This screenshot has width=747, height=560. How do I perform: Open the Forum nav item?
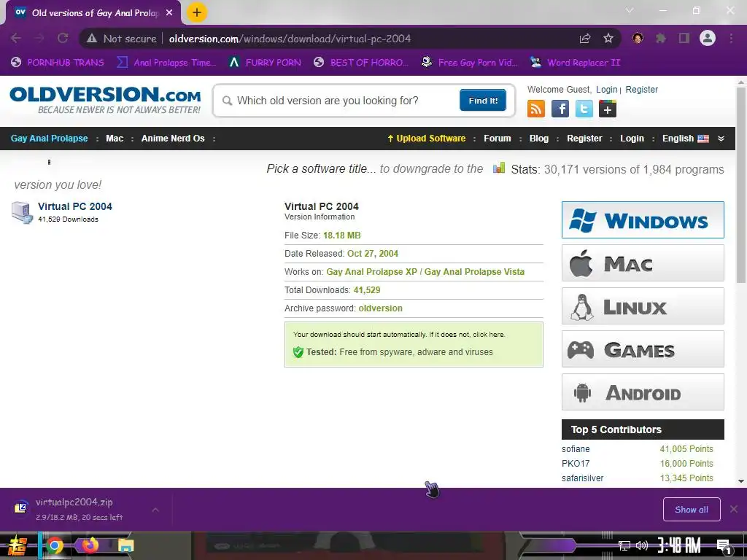click(x=498, y=139)
